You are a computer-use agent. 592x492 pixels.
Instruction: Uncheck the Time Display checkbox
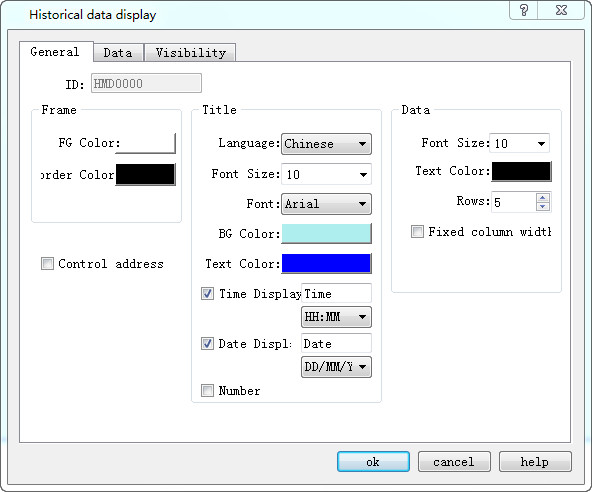click(207, 293)
